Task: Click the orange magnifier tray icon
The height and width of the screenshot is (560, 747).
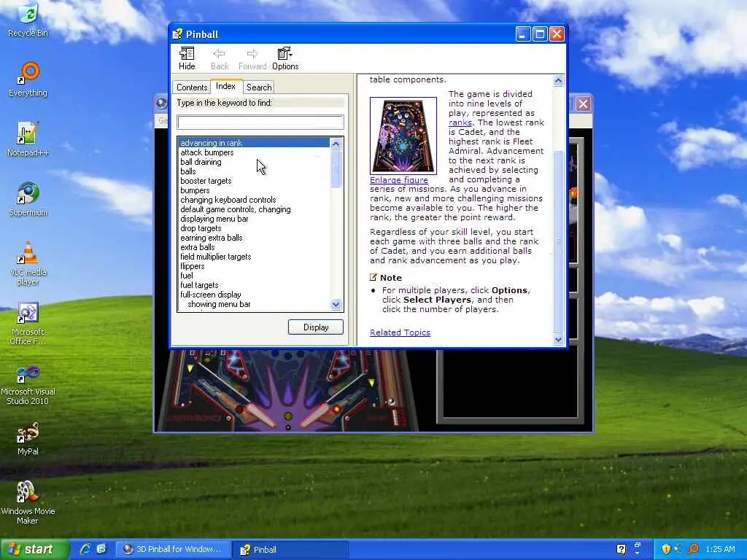Action: [693, 549]
